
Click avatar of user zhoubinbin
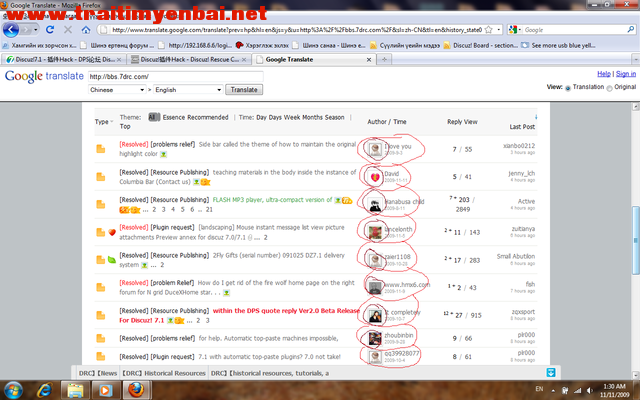375,338
